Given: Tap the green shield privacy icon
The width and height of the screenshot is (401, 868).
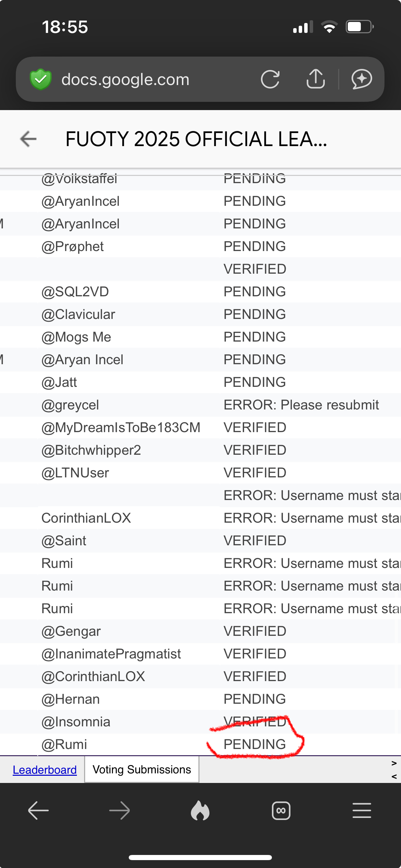Looking at the screenshot, I should 41,79.
